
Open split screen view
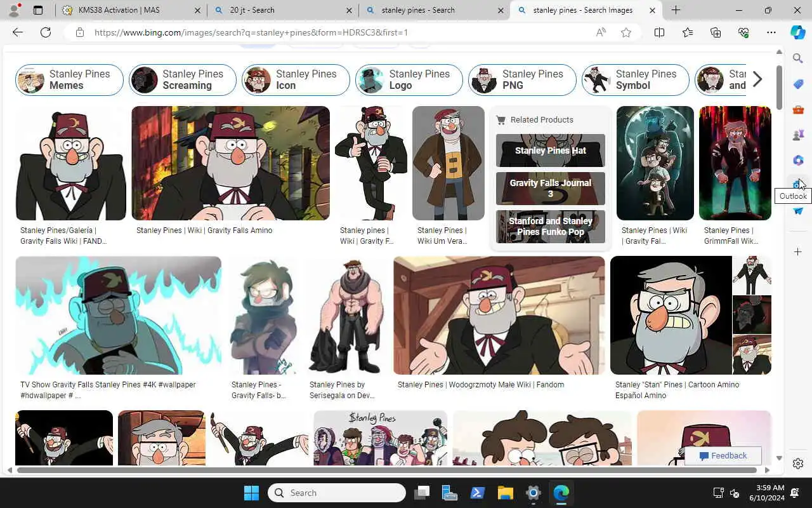(659, 32)
